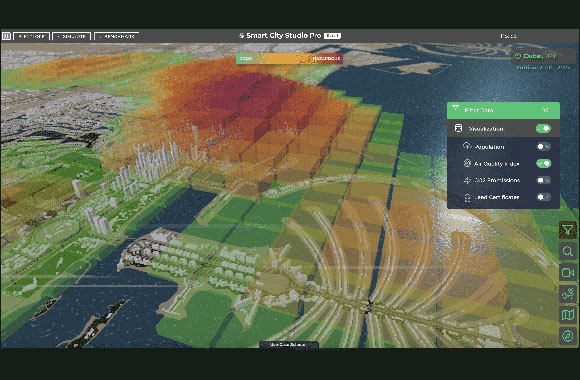This screenshot has width=580, height=380.
Task: Click the CO2 Emissions label
Action: (497, 180)
